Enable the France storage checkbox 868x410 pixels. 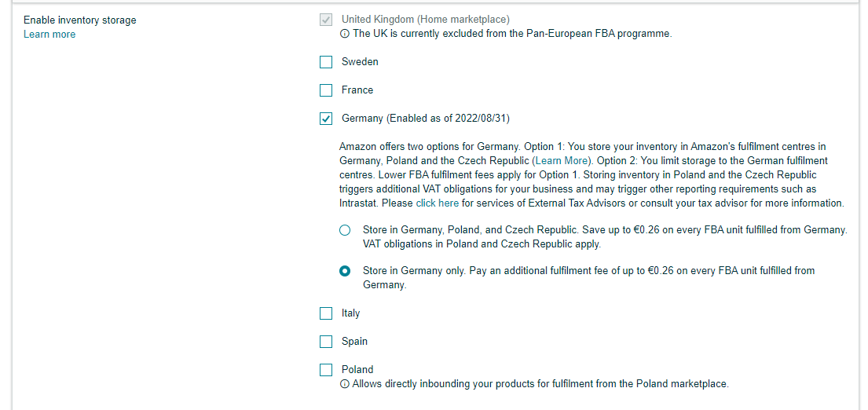[326, 90]
